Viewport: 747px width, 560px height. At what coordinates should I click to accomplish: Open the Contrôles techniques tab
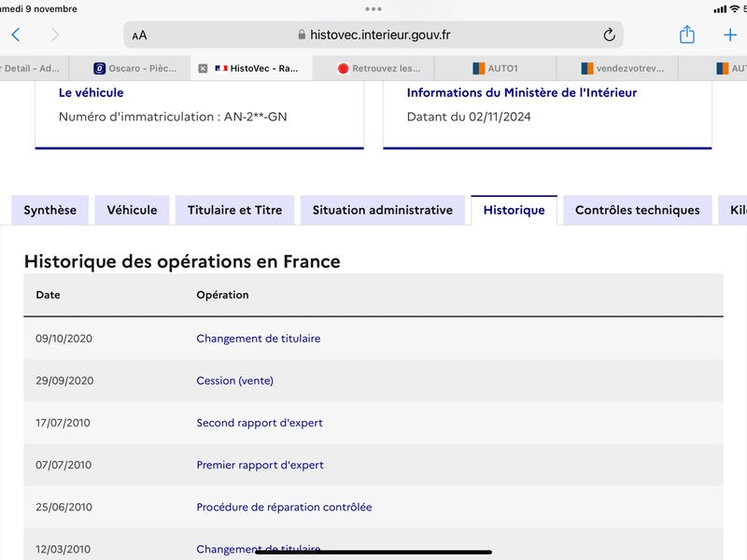point(638,210)
